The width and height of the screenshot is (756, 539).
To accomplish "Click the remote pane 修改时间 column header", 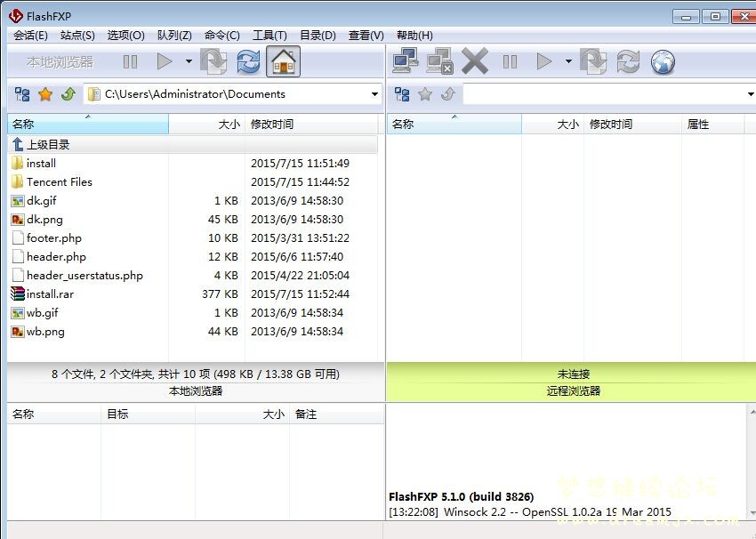I will [x=632, y=124].
